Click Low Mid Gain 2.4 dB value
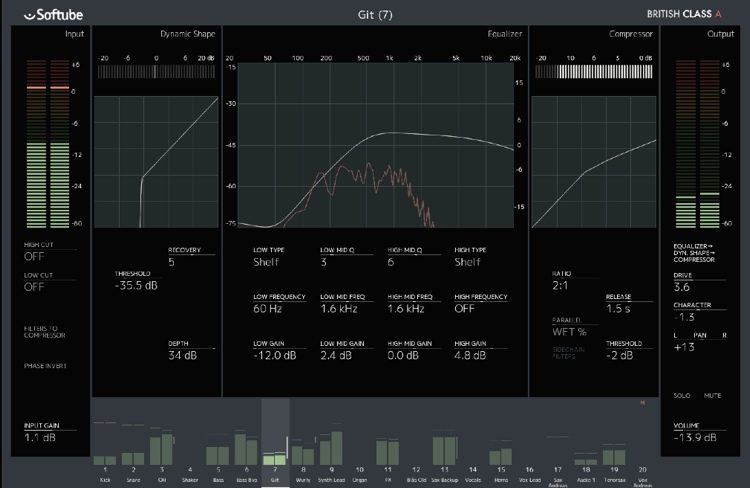The width and height of the screenshot is (750, 488). click(336, 355)
